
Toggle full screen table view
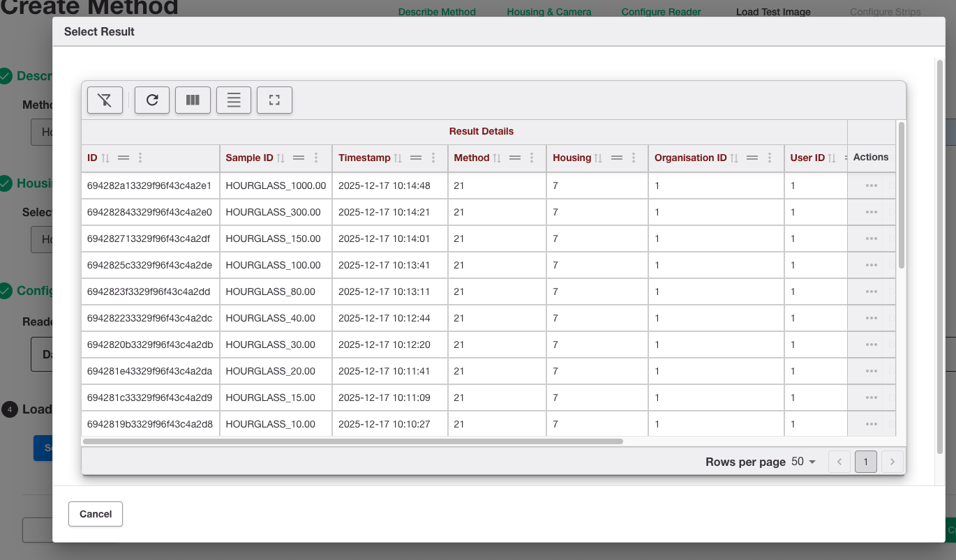pos(274,100)
